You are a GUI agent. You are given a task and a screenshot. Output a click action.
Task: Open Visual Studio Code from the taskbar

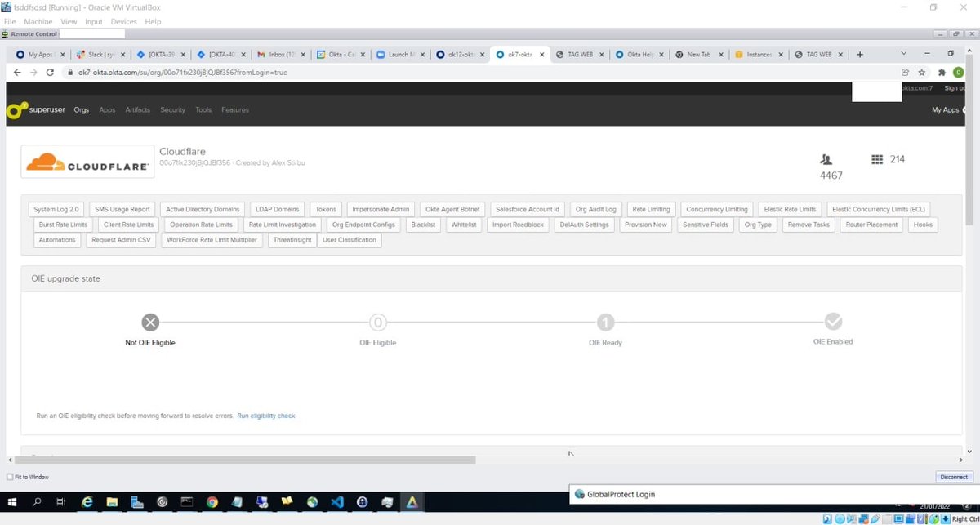(336, 502)
